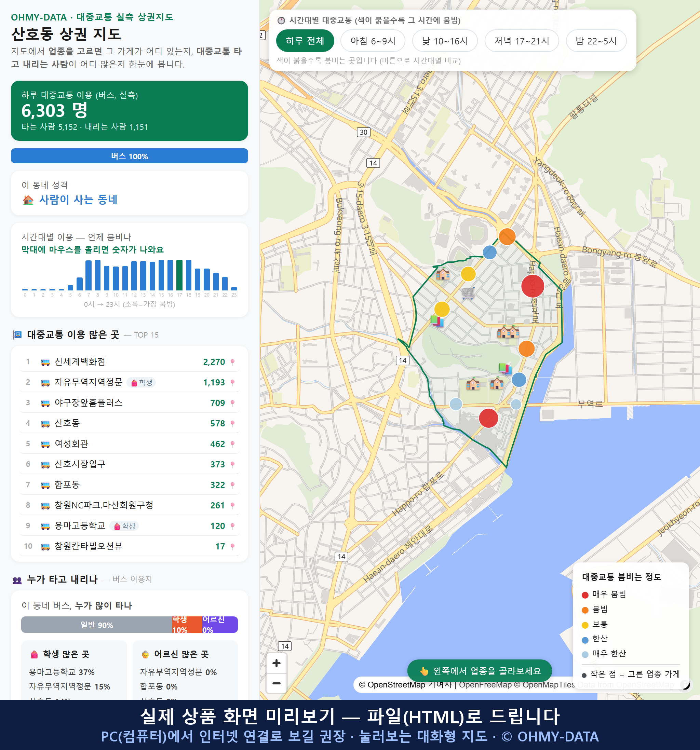Click the red 매우 붐빔 legend dot
Image resolution: width=700 pixels, height=750 pixels.
(585, 595)
